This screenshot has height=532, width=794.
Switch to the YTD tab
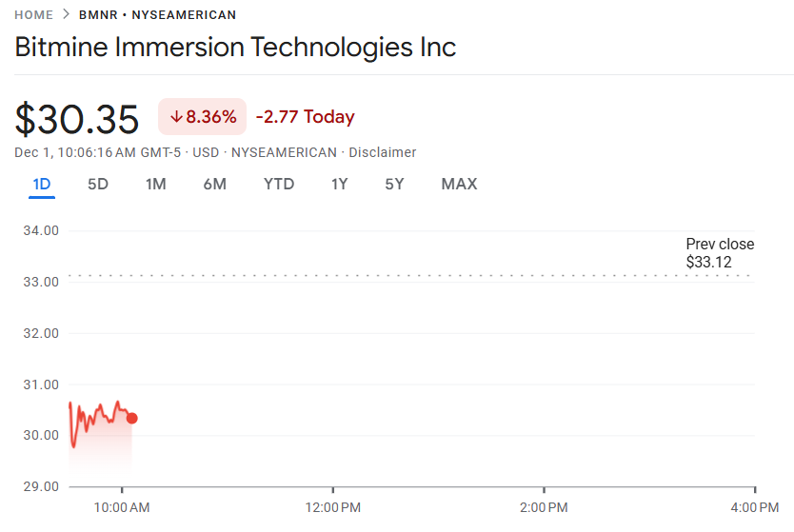[279, 184]
